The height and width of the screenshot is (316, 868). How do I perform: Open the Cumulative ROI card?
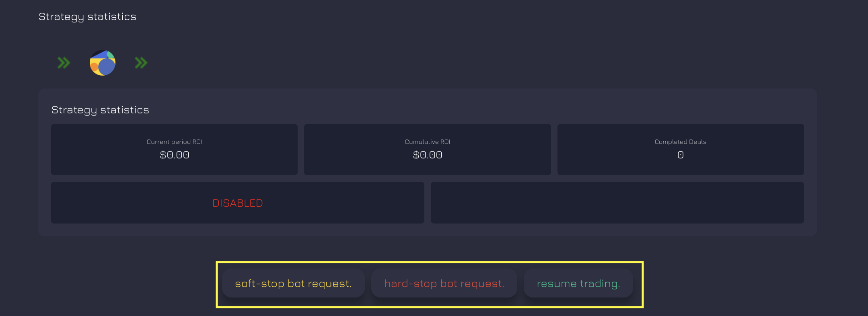tap(427, 150)
